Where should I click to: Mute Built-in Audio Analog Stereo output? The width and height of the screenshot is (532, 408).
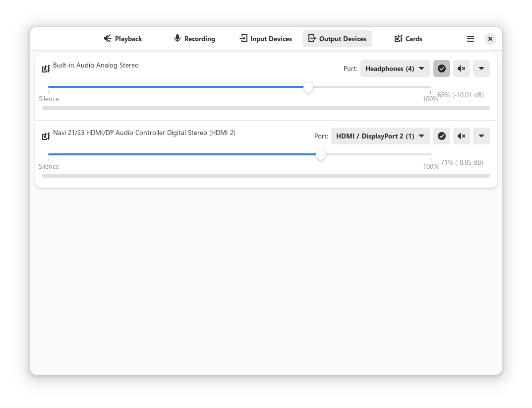(462, 68)
